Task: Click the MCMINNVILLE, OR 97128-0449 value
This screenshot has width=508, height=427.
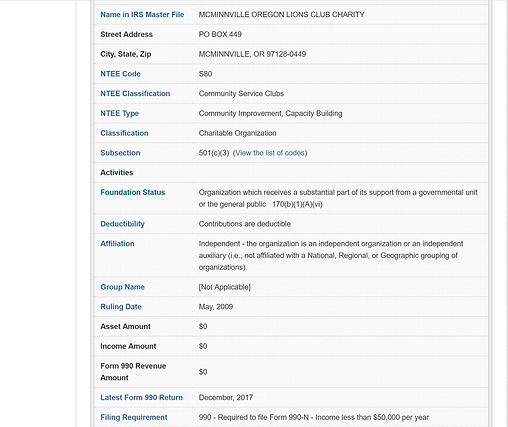Action: coord(252,54)
